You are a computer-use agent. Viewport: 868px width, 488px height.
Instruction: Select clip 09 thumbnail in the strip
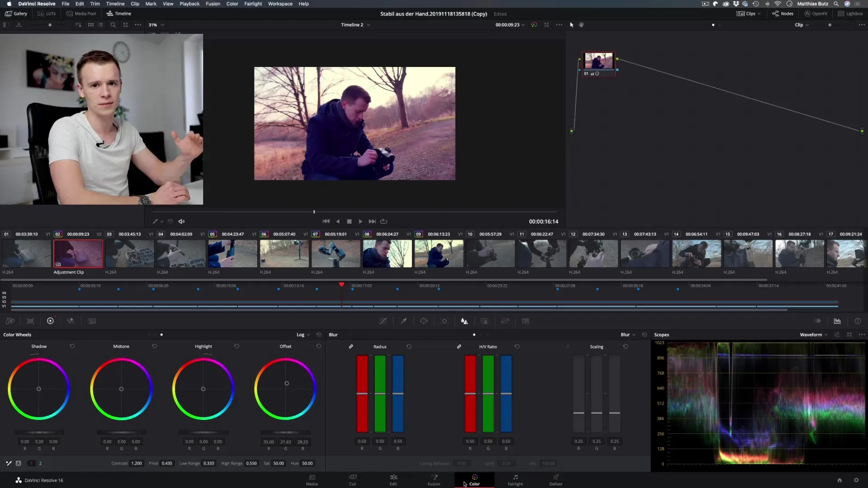tap(439, 253)
